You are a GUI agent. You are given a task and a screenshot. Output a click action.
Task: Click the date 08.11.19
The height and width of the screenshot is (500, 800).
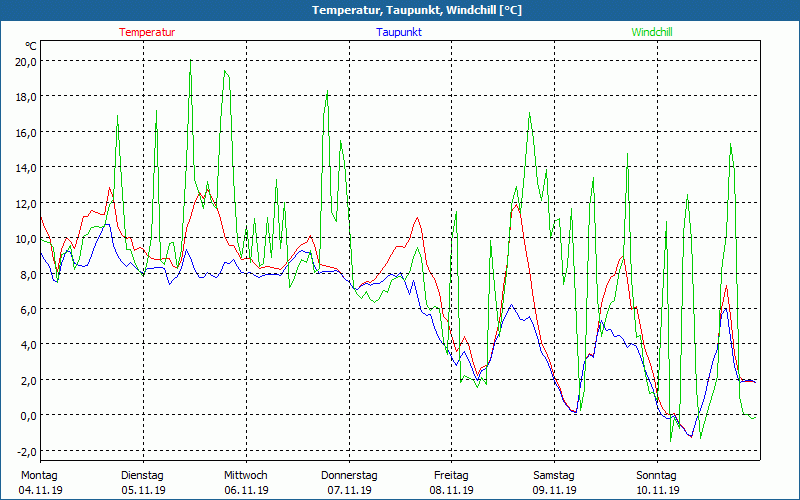(452, 490)
